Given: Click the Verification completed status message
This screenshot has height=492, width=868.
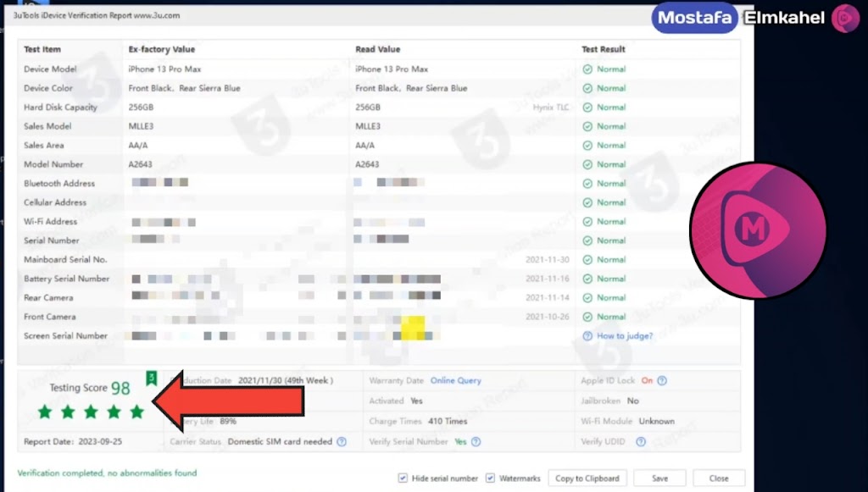Looking at the screenshot, I should click(x=107, y=473).
